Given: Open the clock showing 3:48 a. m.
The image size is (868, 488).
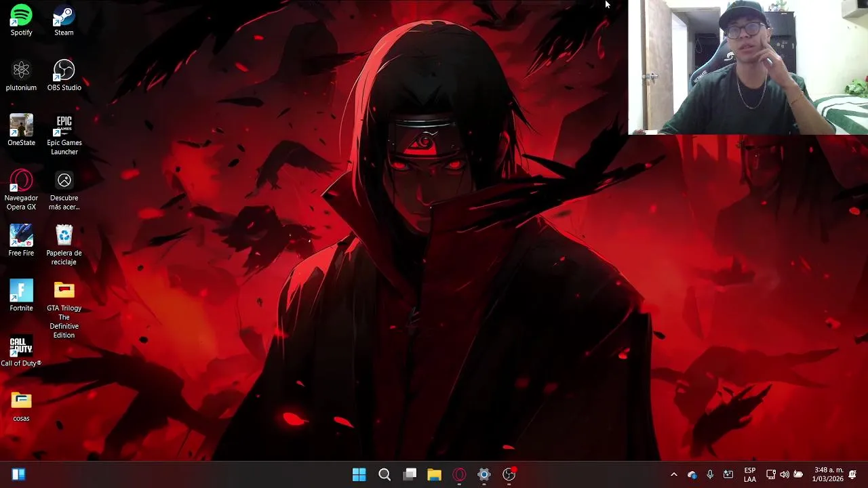Looking at the screenshot, I should (828, 474).
